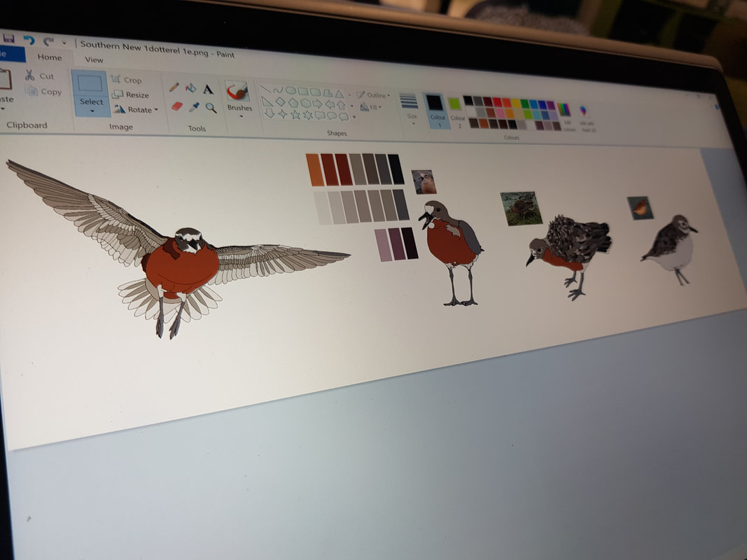Image resolution: width=747 pixels, height=560 pixels.
Task: Click the Save icon in the title bar
Action: pos(8,38)
